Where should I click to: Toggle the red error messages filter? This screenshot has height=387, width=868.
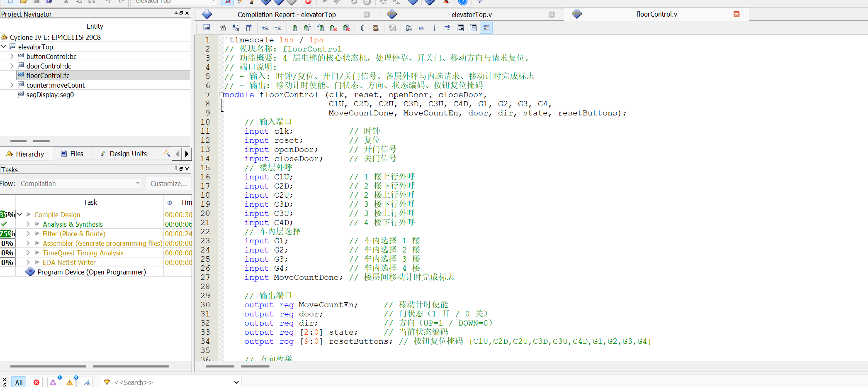(x=36, y=382)
